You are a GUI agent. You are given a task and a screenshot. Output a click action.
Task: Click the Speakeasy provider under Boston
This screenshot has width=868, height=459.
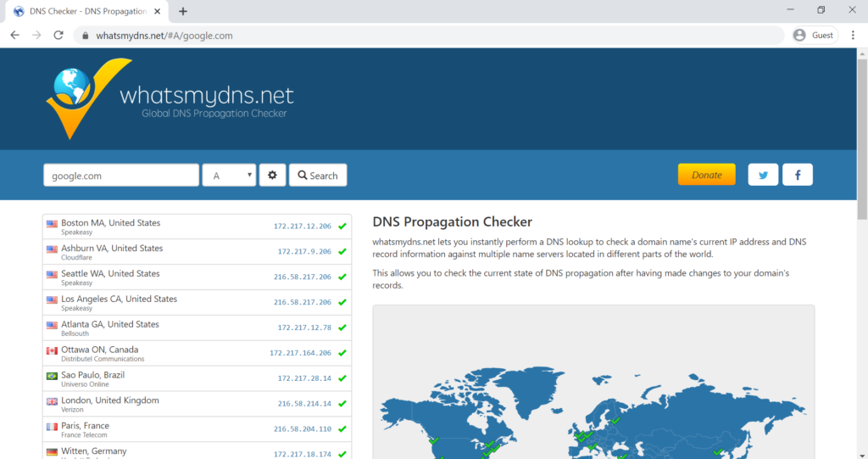tap(76, 232)
